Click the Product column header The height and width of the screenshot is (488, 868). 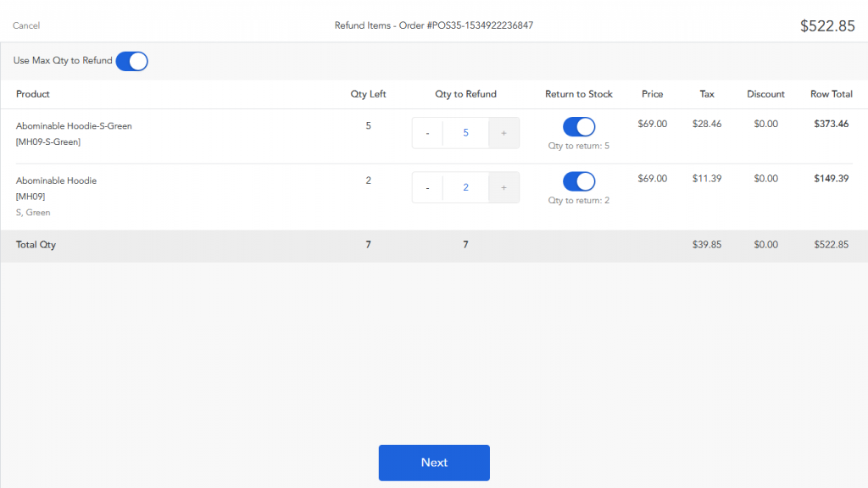[x=33, y=94]
